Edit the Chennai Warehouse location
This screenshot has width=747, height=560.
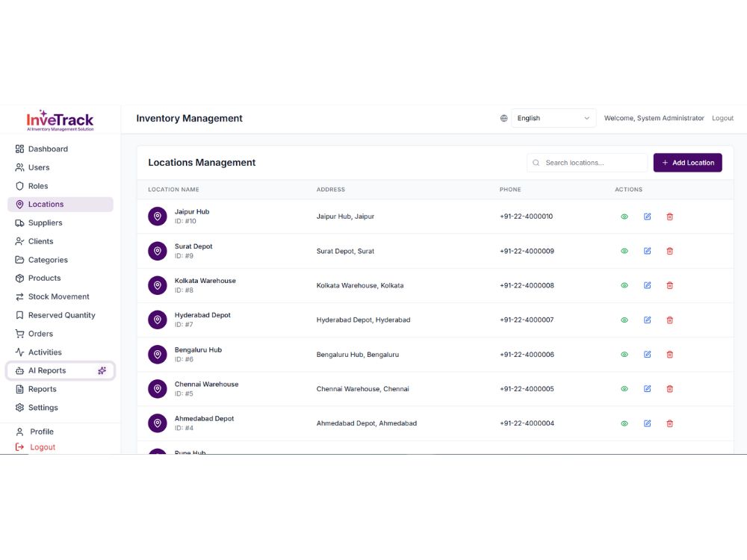(647, 388)
